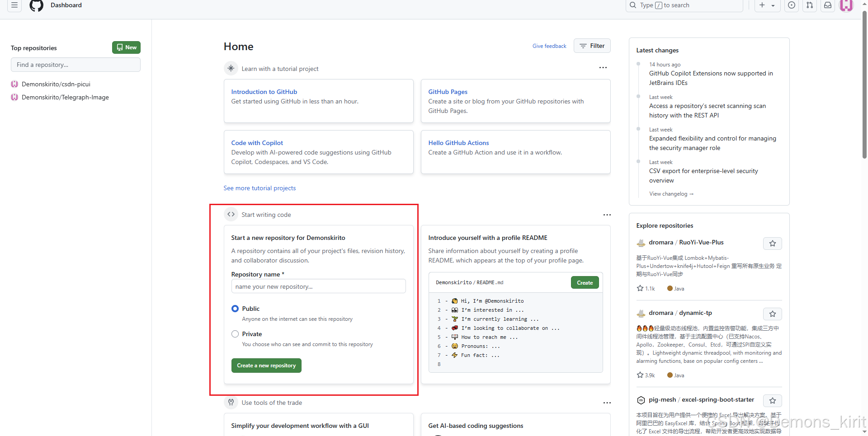Open options menu for tutorial project section

click(603, 68)
